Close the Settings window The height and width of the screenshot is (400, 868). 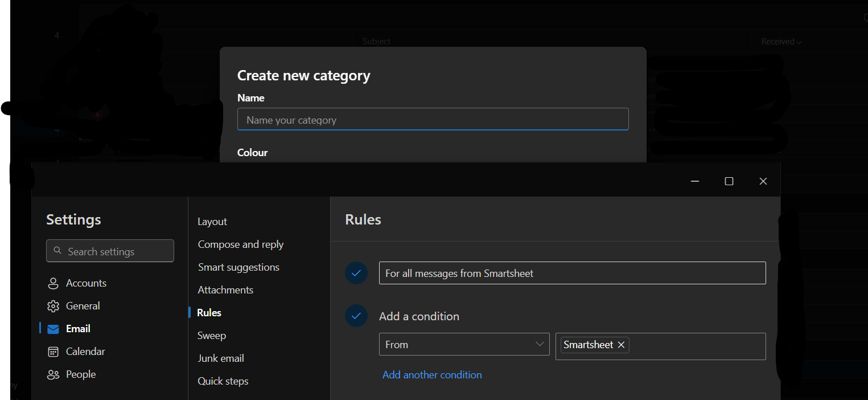tap(763, 181)
